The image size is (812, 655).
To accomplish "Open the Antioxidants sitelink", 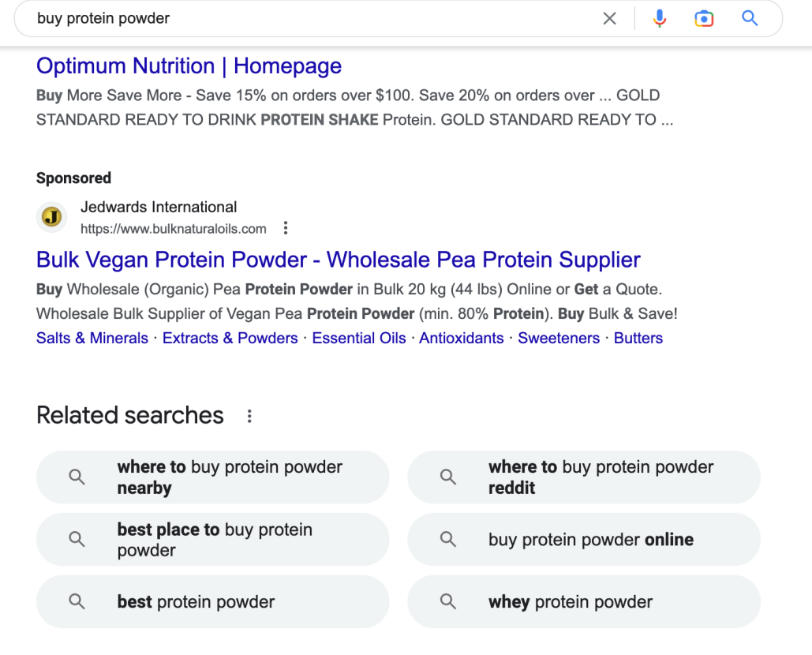I will point(462,338).
